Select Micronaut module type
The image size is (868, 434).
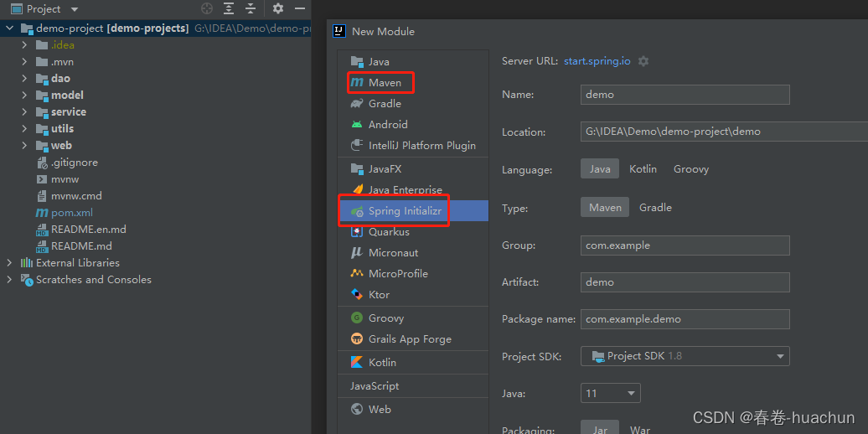click(x=413, y=253)
